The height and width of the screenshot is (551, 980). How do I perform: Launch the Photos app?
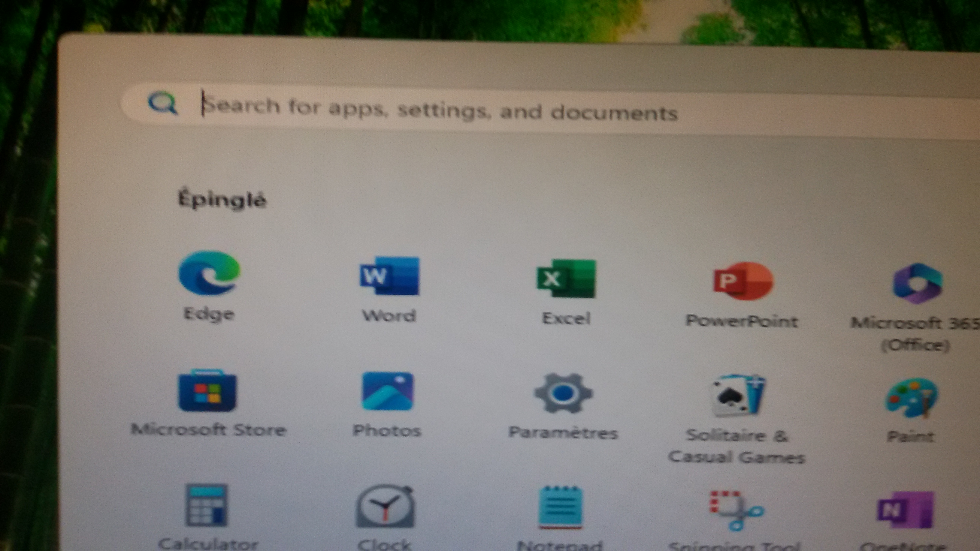pyautogui.click(x=387, y=391)
